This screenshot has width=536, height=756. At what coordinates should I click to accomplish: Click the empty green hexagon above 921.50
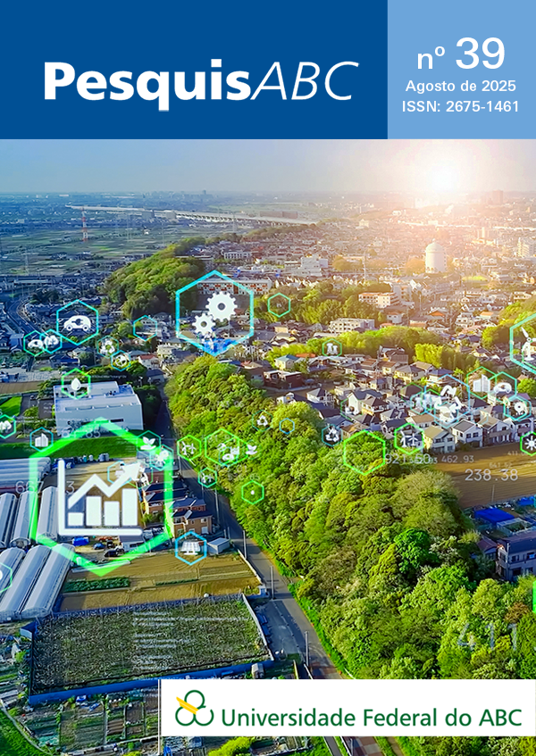click(x=364, y=452)
